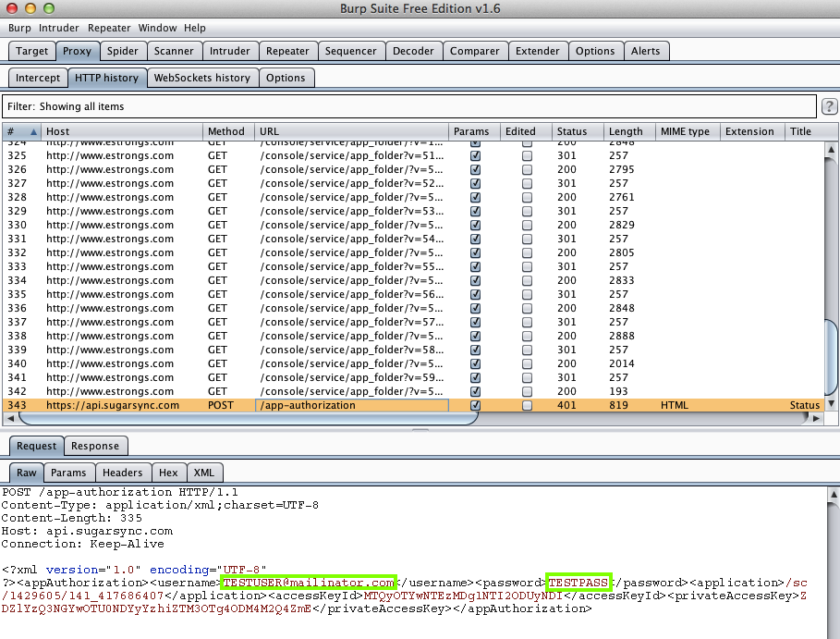
Task: Click the history table vertical scrollbar thumb
Action: click(x=832, y=356)
